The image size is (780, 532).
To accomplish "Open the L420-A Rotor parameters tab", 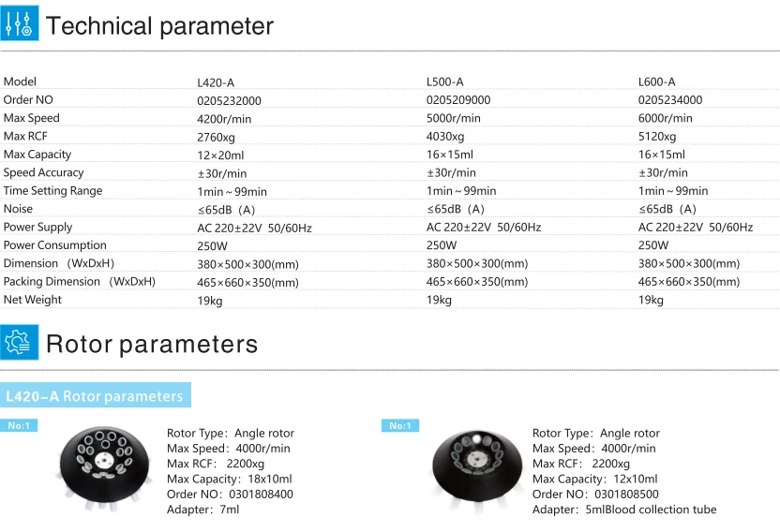I will (x=96, y=396).
